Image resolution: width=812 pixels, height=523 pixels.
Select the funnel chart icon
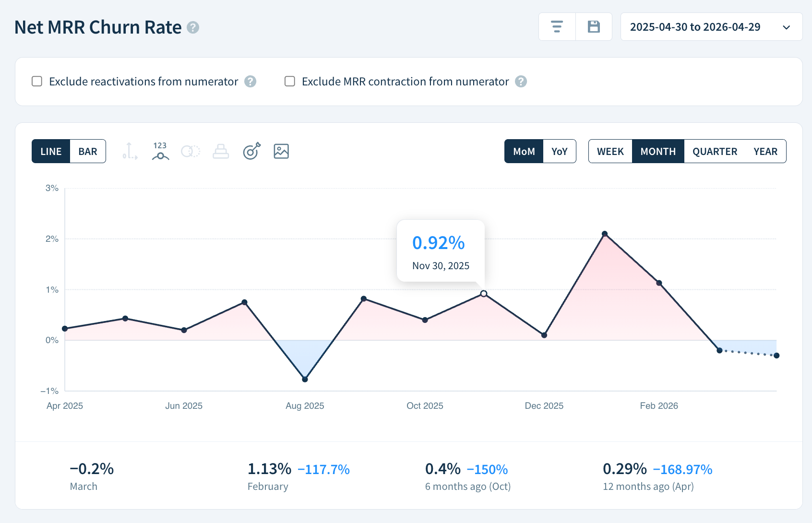[x=221, y=151]
